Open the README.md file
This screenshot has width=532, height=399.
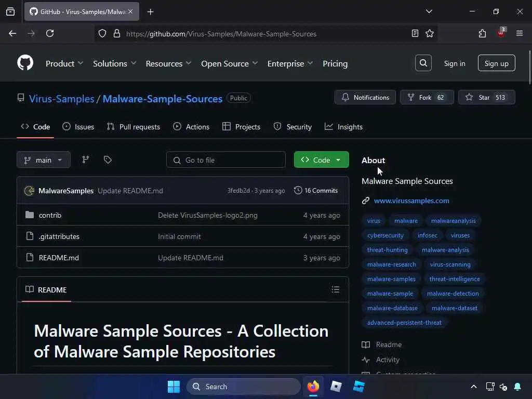[59, 258]
